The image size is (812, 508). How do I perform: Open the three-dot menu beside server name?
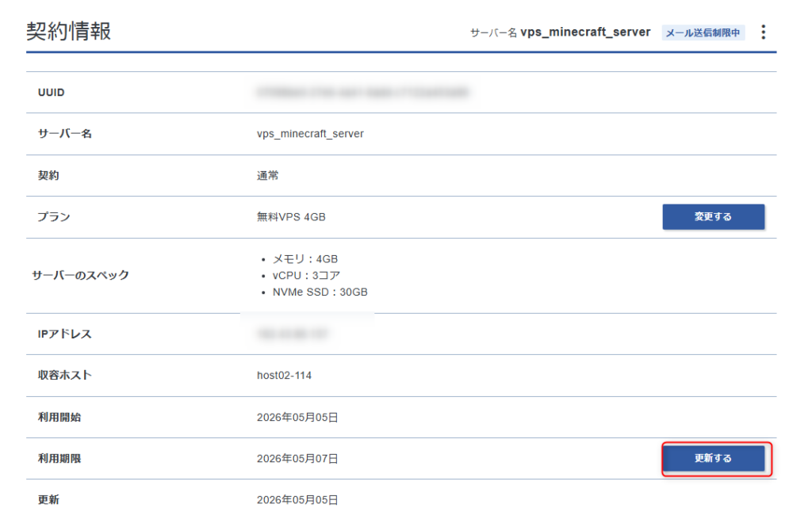pyautogui.click(x=763, y=32)
